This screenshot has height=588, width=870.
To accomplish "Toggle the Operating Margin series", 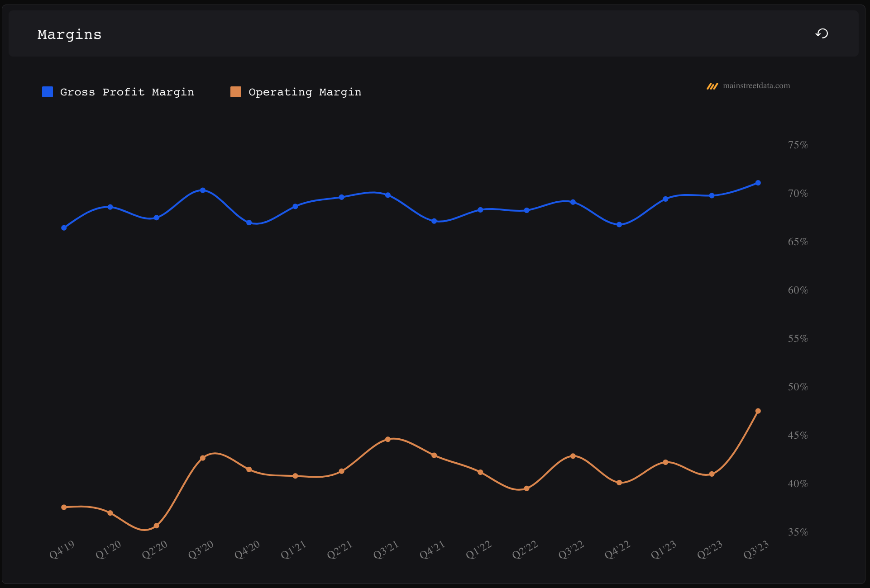I will click(x=305, y=92).
